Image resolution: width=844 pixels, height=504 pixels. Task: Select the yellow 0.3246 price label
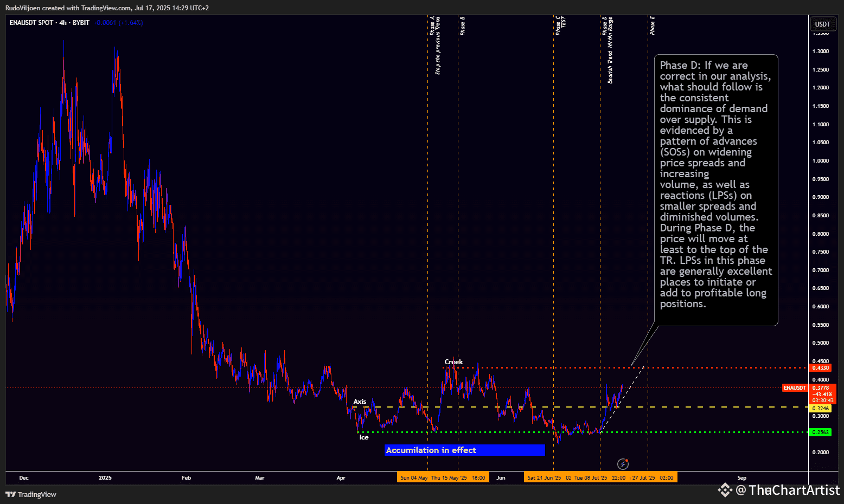pyautogui.click(x=820, y=408)
